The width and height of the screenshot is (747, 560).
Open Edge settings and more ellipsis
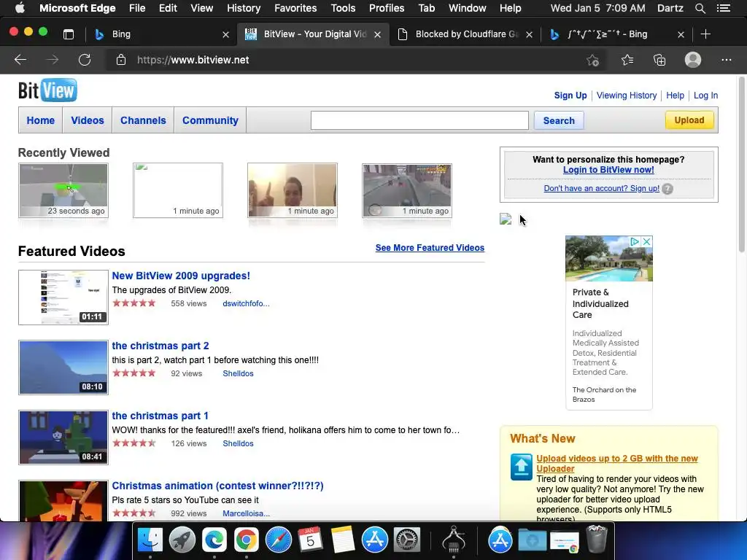pos(726,60)
